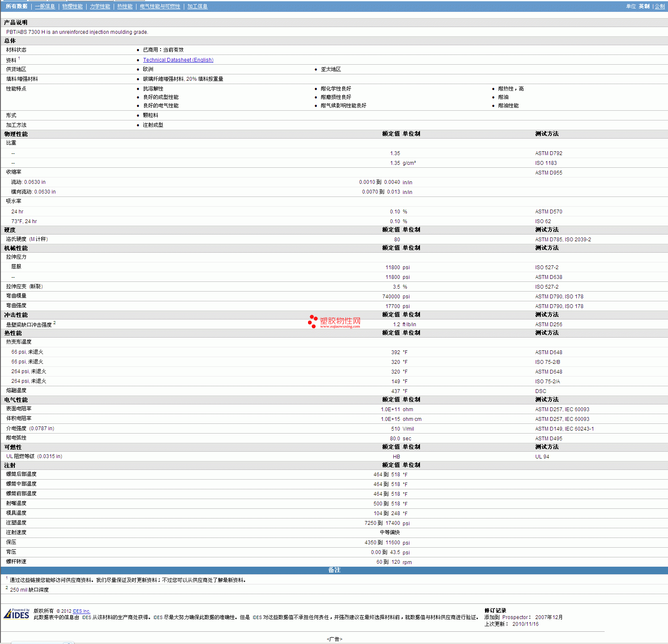Click the ASTM D638 test method
The width and height of the screenshot is (668, 644).
(549, 277)
